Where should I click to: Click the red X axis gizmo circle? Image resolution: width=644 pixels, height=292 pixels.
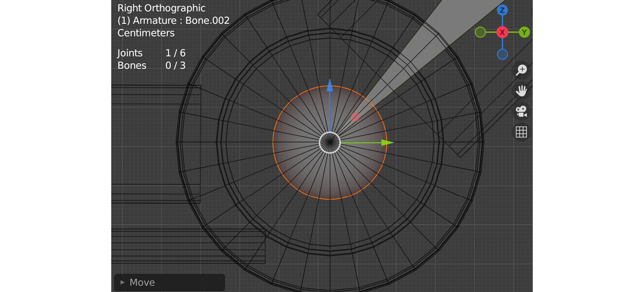point(502,32)
